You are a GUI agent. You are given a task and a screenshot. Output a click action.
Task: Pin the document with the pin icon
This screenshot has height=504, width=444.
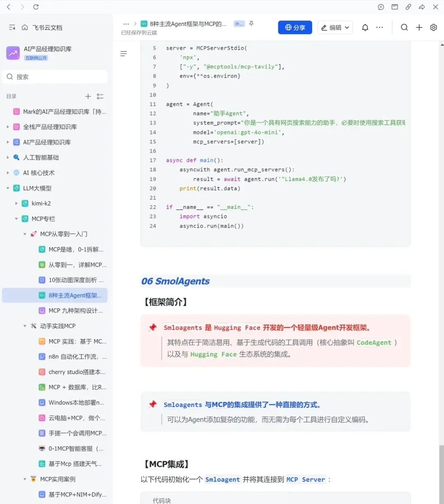click(x=251, y=24)
